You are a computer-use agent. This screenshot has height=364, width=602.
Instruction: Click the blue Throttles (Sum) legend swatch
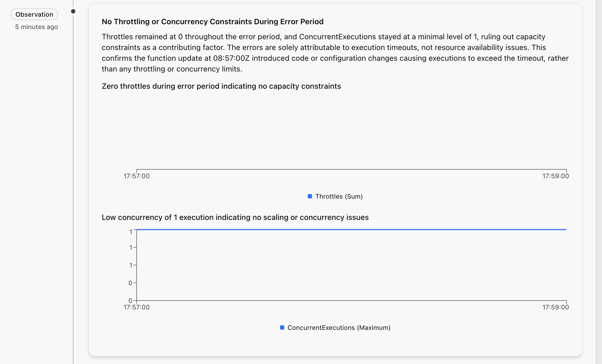310,196
